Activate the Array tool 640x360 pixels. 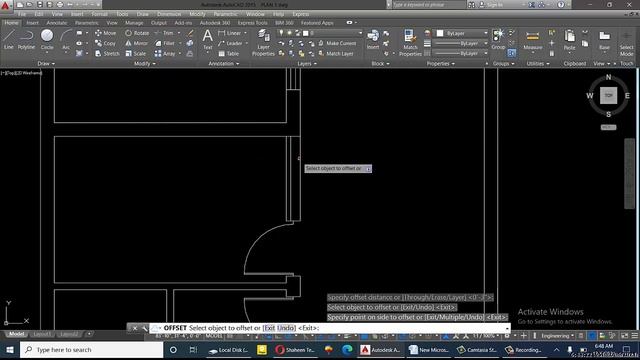click(165, 53)
